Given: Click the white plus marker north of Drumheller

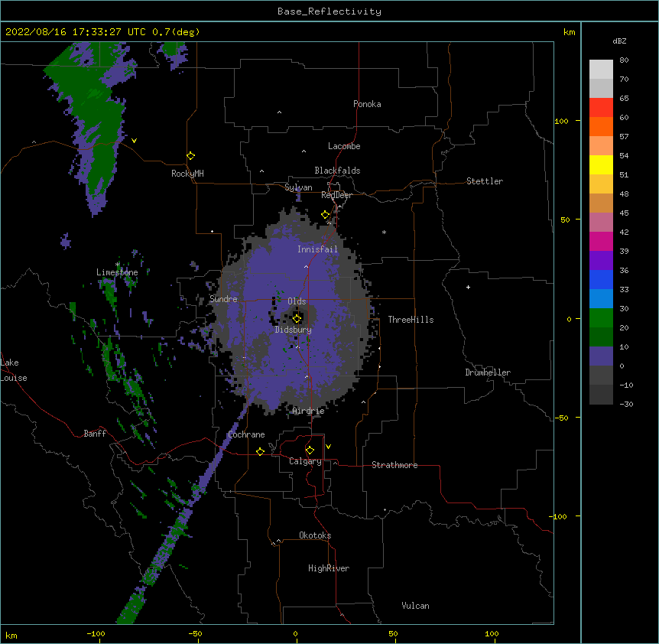Looking at the screenshot, I should (x=468, y=287).
